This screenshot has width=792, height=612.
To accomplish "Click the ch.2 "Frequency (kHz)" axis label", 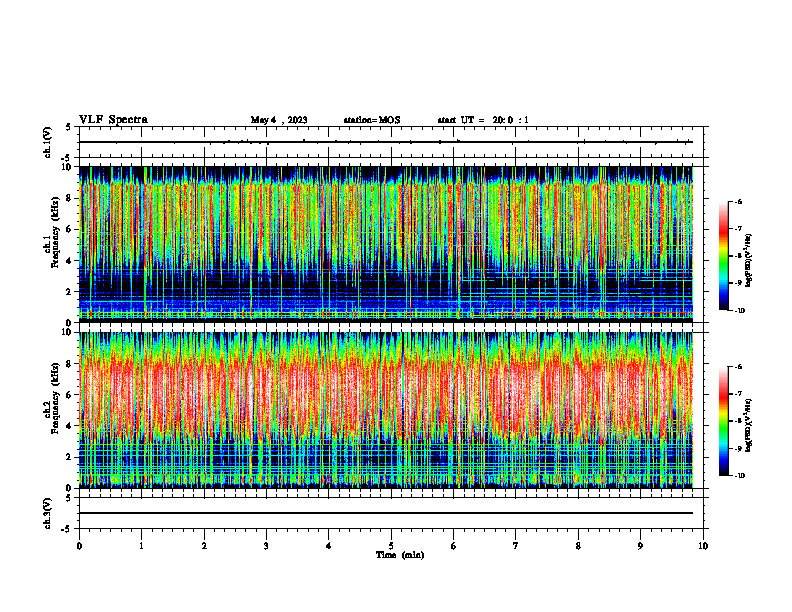I will pyautogui.click(x=55, y=398).
